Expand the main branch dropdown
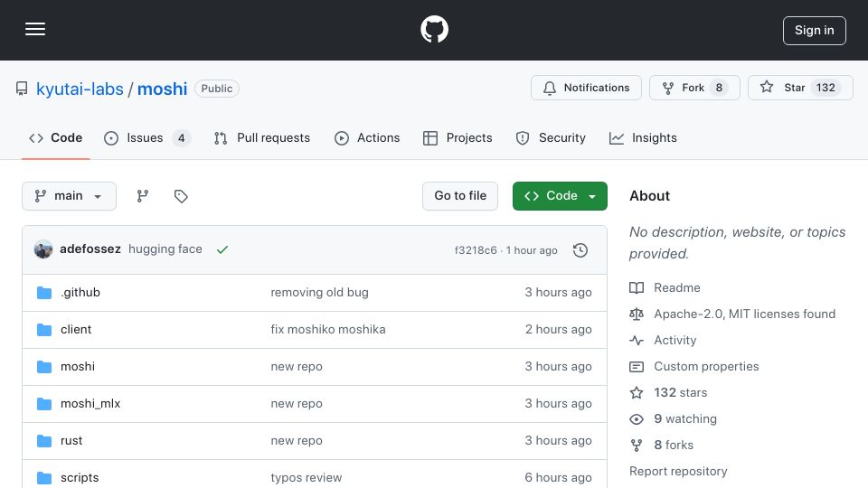 click(x=70, y=196)
